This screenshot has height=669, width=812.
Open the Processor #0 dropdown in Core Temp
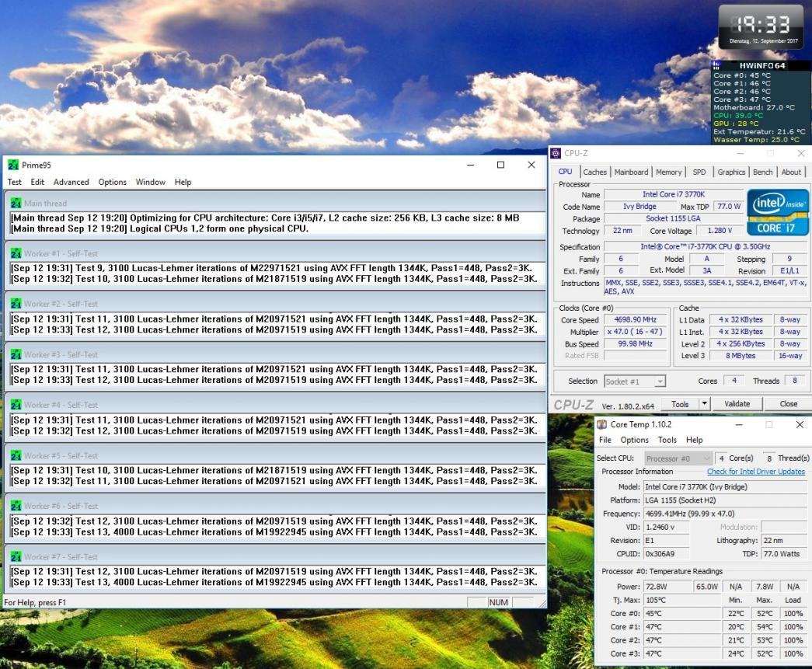coord(678,458)
